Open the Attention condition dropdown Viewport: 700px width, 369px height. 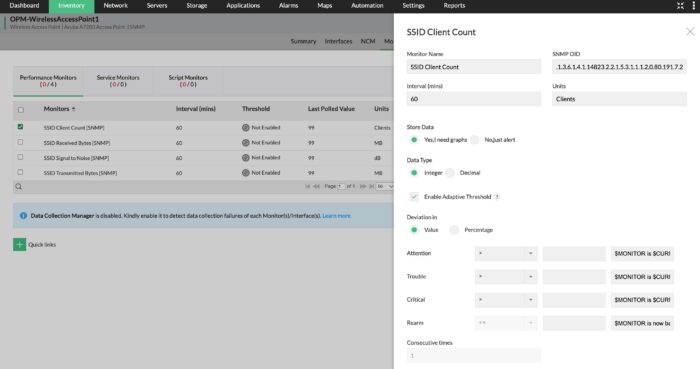[506, 253]
